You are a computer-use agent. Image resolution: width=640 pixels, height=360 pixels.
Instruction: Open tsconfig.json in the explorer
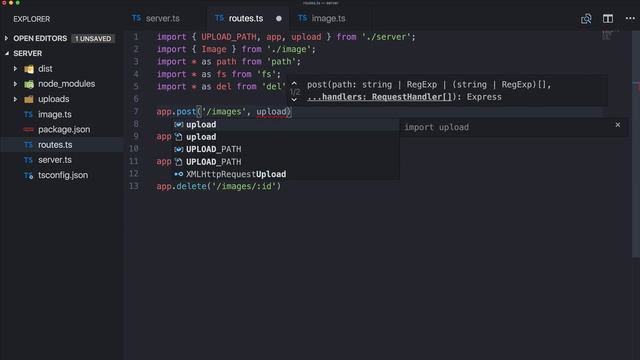pyautogui.click(x=63, y=175)
